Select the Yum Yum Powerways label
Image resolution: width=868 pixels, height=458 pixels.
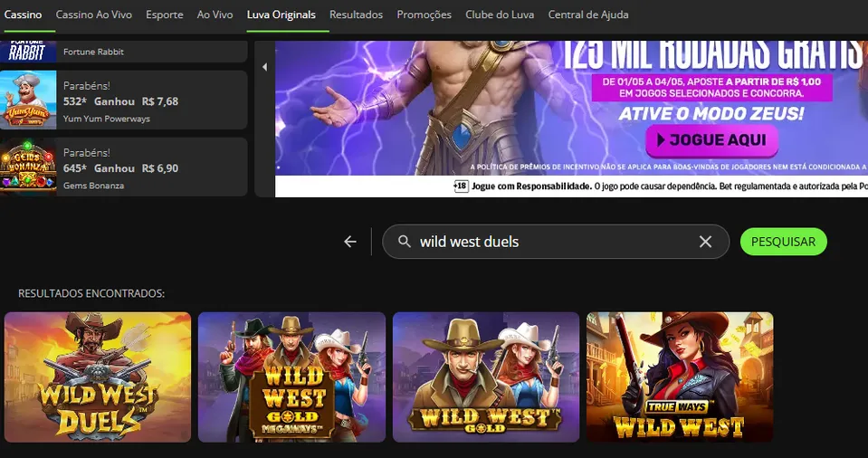click(106, 119)
